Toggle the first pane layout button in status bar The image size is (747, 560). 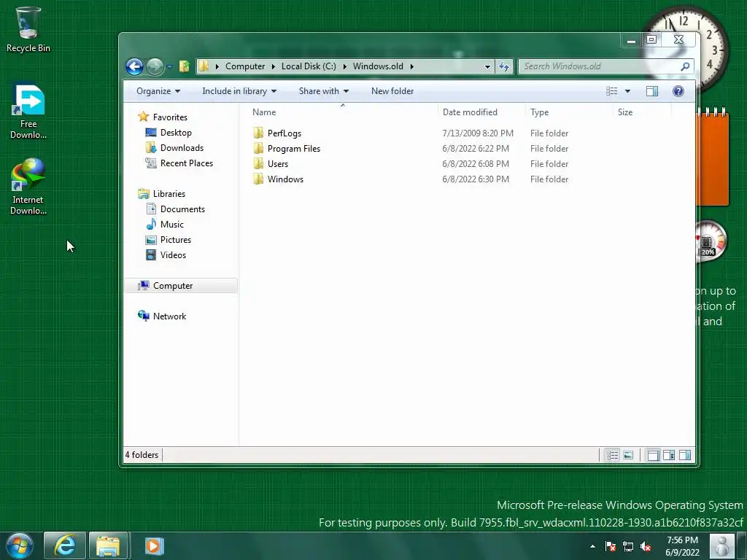coord(653,455)
